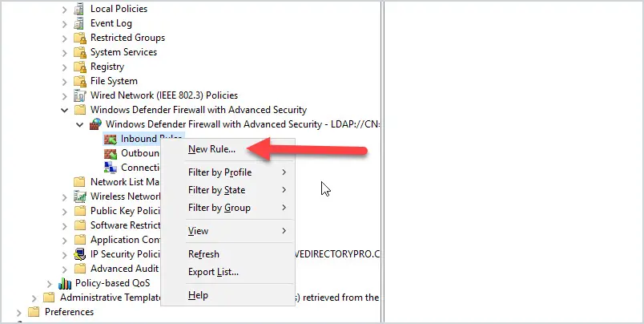644x324 pixels.
Task: Click the Inbound Rules firewall icon
Action: 111,139
